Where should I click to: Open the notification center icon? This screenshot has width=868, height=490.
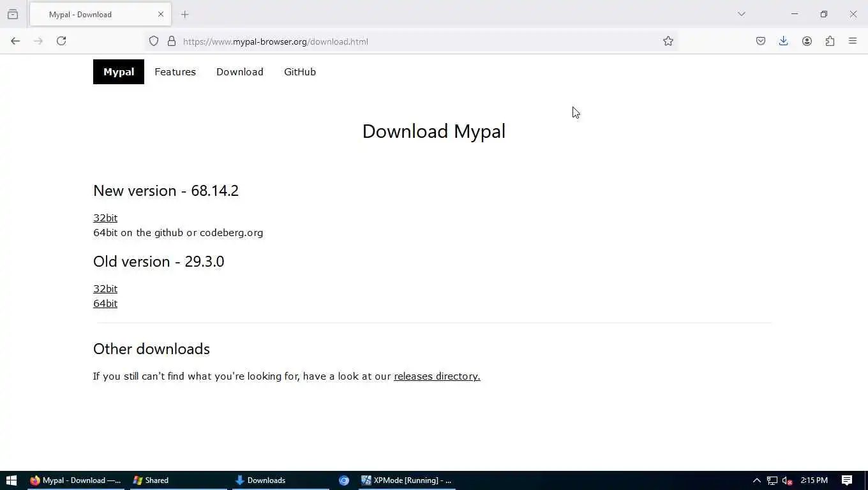point(847,480)
